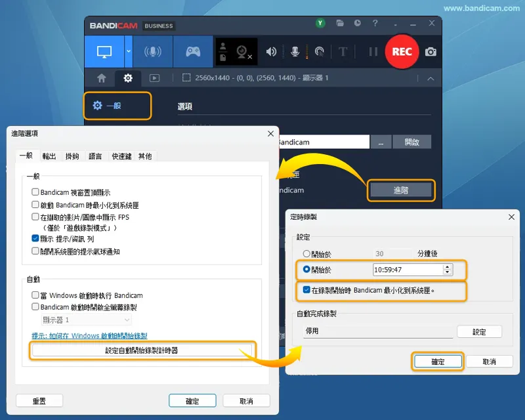Open 顯示器 1 dropdown
The image size is (525, 420).
(87, 320)
